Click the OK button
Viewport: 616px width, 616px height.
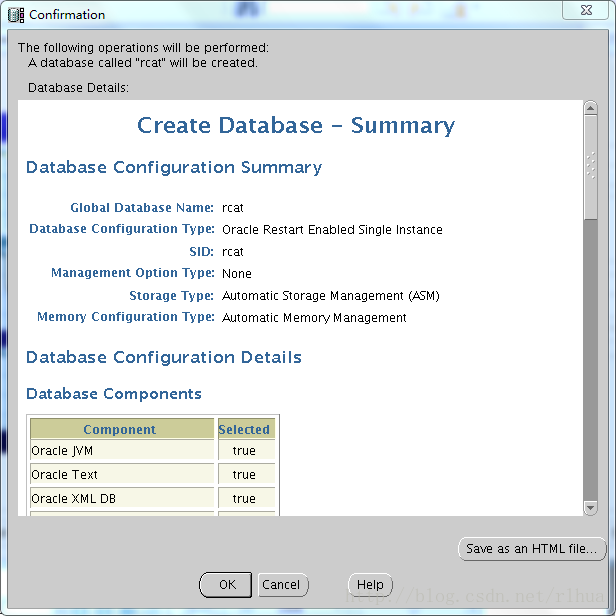(226, 585)
